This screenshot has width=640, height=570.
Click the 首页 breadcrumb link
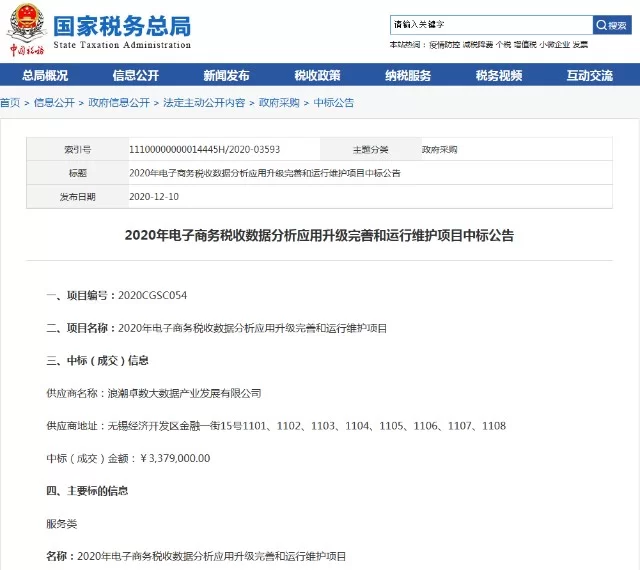click(9, 103)
